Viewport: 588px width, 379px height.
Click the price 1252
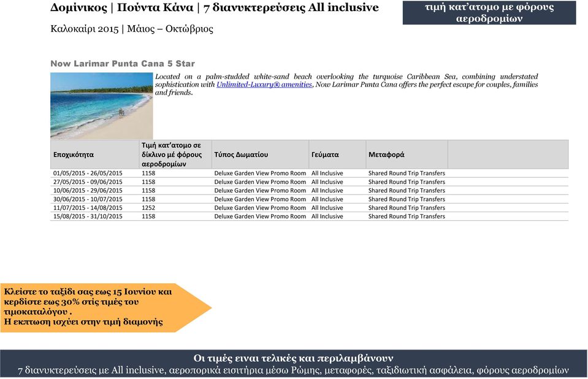(x=148, y=208)
